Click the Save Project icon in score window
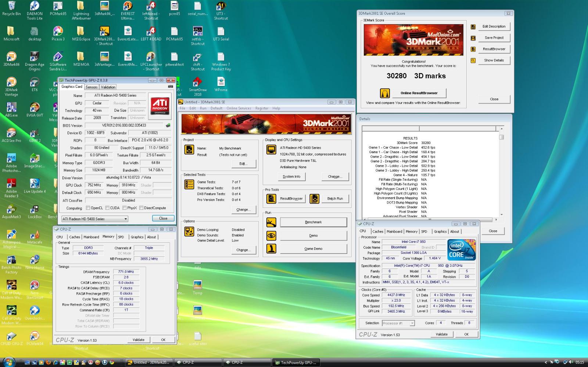Screen dimensions: 588x367 (x=473, y=38)
